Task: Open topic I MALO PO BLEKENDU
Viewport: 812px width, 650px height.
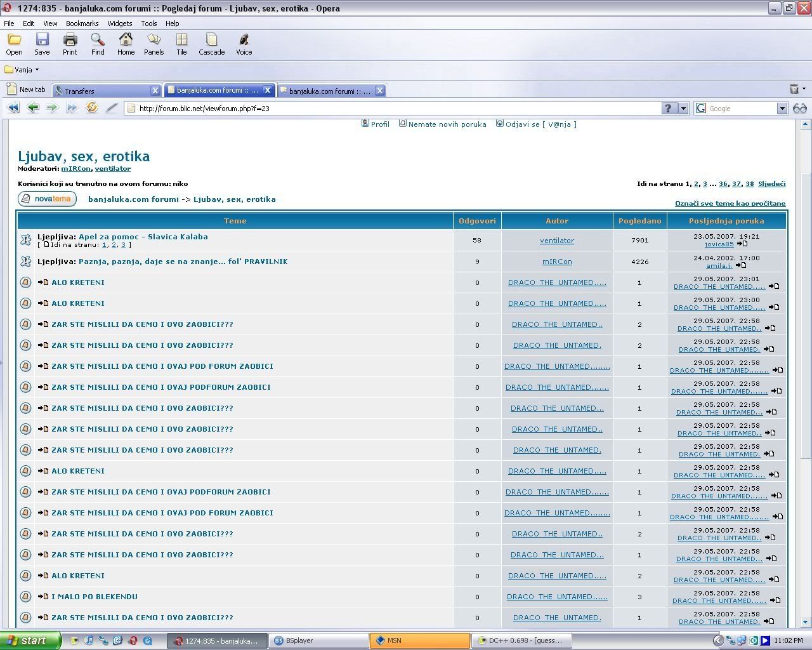Action: (95, 597)
